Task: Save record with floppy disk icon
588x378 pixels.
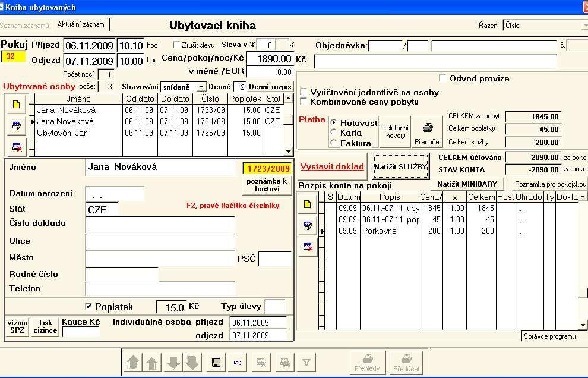Action: [x=216, y=363]
